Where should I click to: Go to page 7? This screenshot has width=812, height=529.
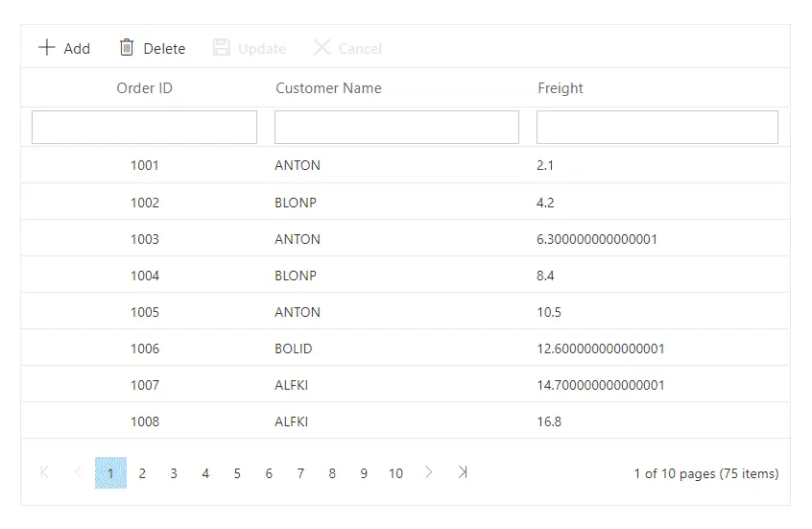(300, 473)
